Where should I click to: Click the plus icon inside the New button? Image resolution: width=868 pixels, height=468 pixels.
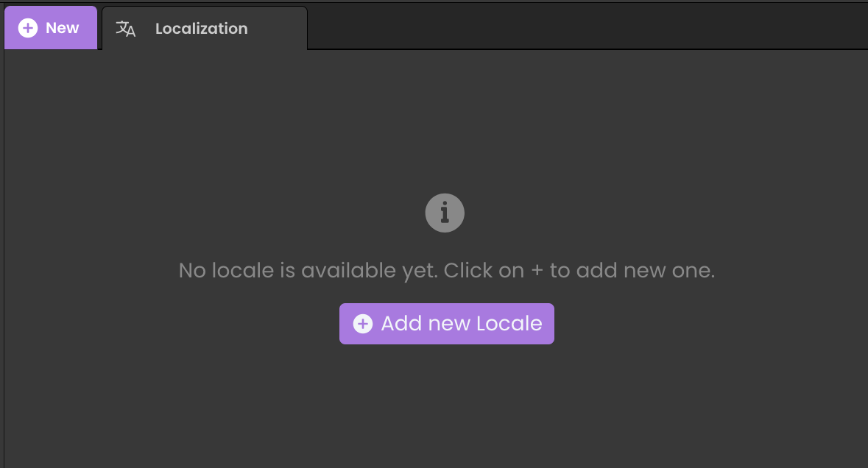[28, 28]
